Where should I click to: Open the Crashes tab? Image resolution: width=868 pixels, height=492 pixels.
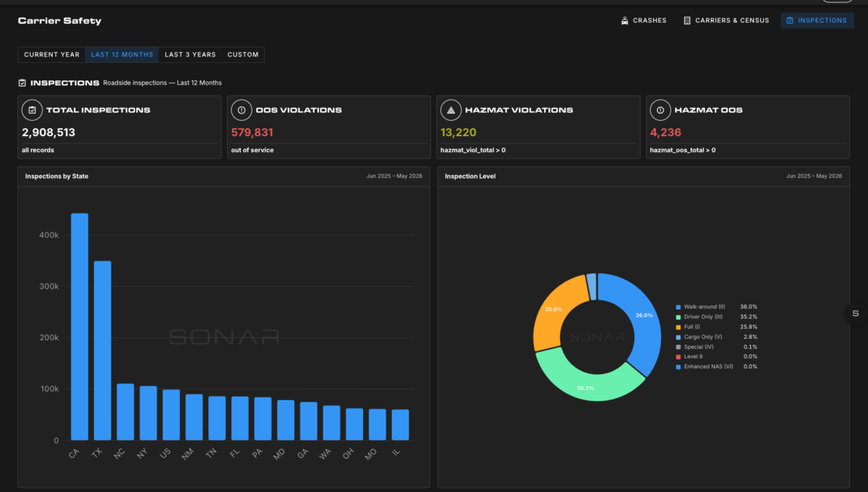(643, 20)
